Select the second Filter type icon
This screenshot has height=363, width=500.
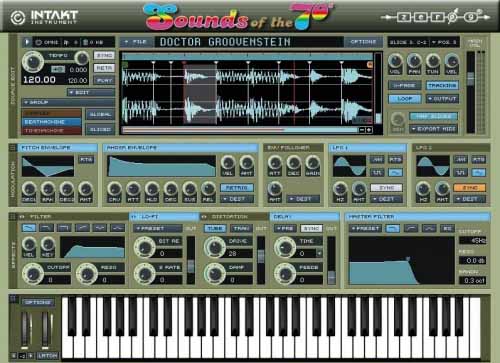[47, 228]
